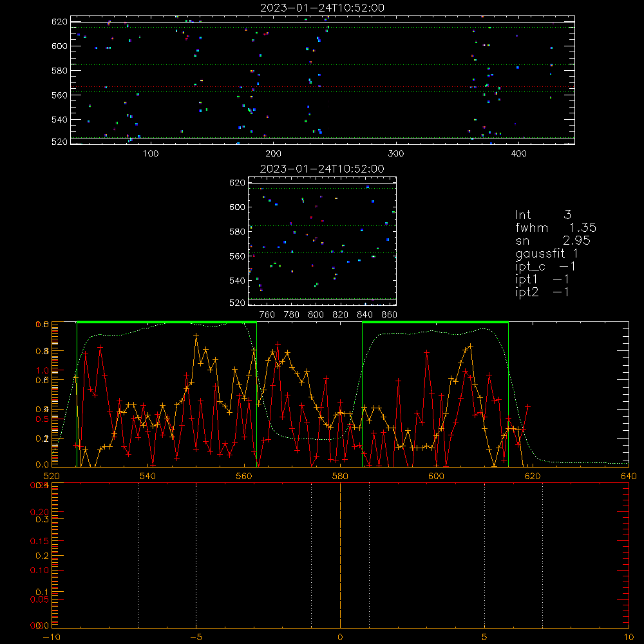644x644 pixels.
Task: Select the 'Int 3' readout text
Action: coord(543,215)
